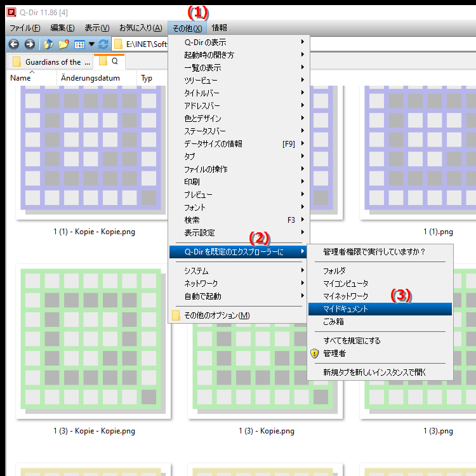Go back with the left arrow button

pyautogui.click(x=14, y=44)
